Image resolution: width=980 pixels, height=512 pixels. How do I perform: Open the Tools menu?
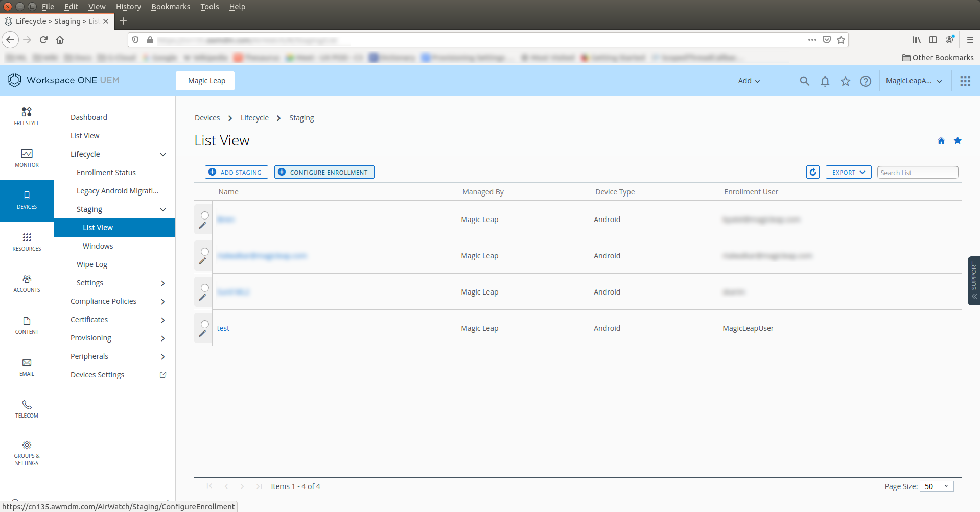pyautogui.click(x=209, y=7)
